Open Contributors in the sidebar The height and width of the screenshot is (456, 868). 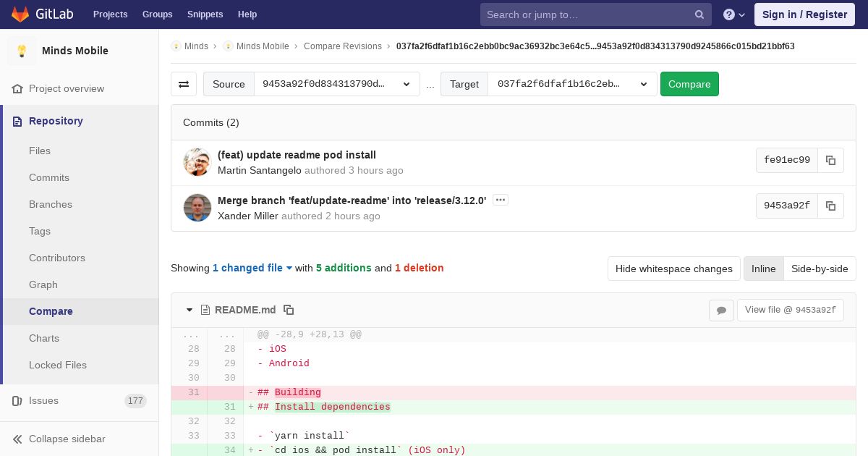coord(57,258)
